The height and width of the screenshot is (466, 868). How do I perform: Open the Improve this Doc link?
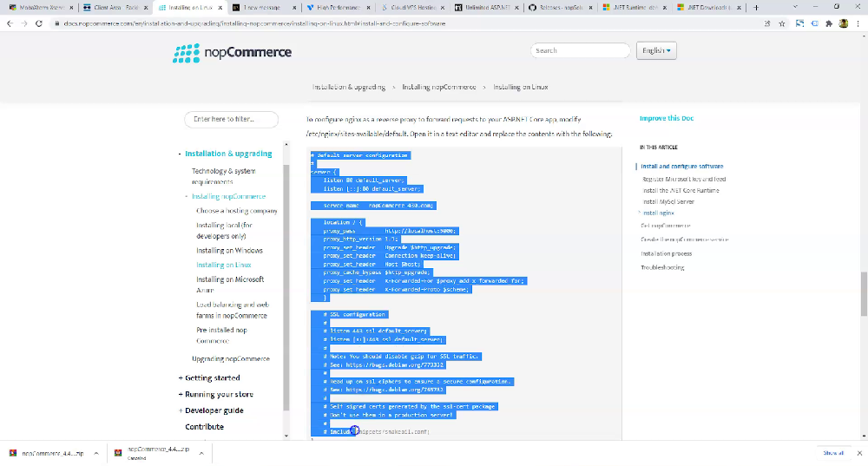coord(666,119)
